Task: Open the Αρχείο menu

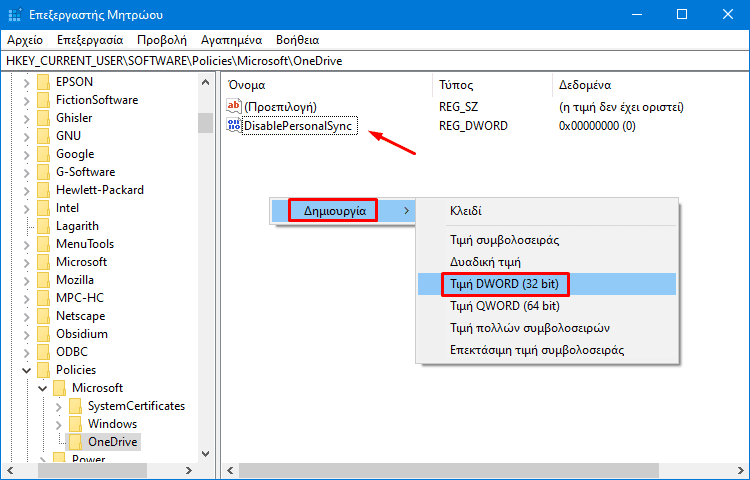Action: pos(25,40)
